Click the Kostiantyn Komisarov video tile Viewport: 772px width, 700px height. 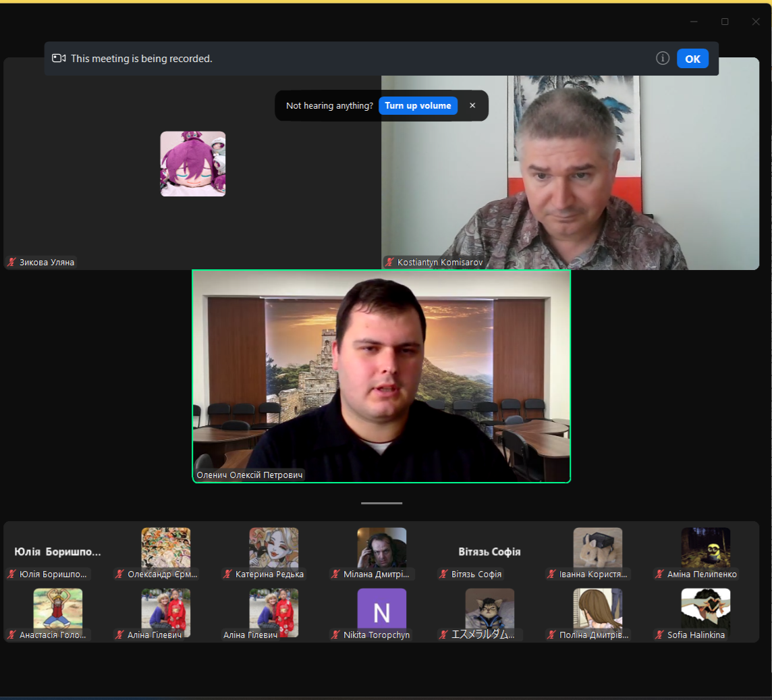click(x=570, y=164)
